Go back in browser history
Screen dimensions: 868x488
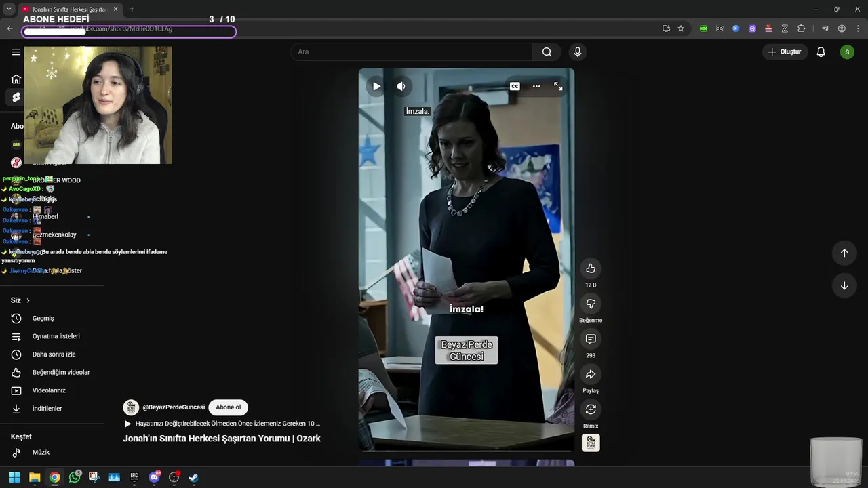(9, 28)
